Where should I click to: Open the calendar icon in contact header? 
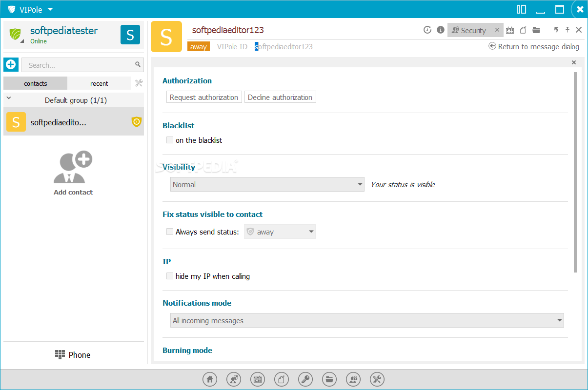(x=510, y=30)
